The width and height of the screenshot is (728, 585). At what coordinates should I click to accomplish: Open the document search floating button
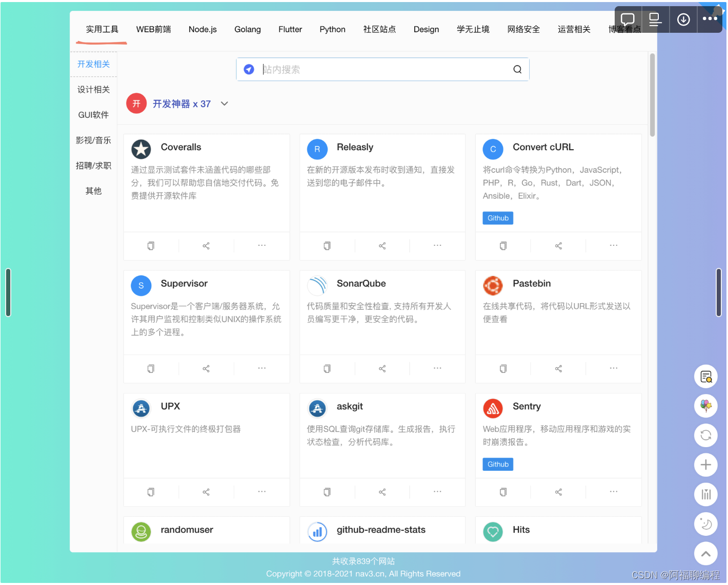click(x=706, y=377)
